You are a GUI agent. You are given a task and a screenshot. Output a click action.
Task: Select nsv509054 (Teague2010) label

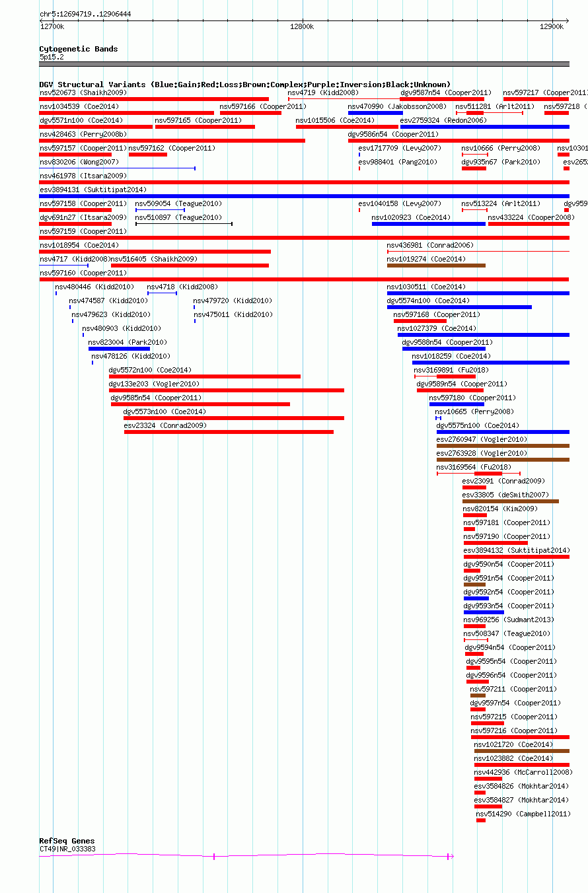pos(178,203)
